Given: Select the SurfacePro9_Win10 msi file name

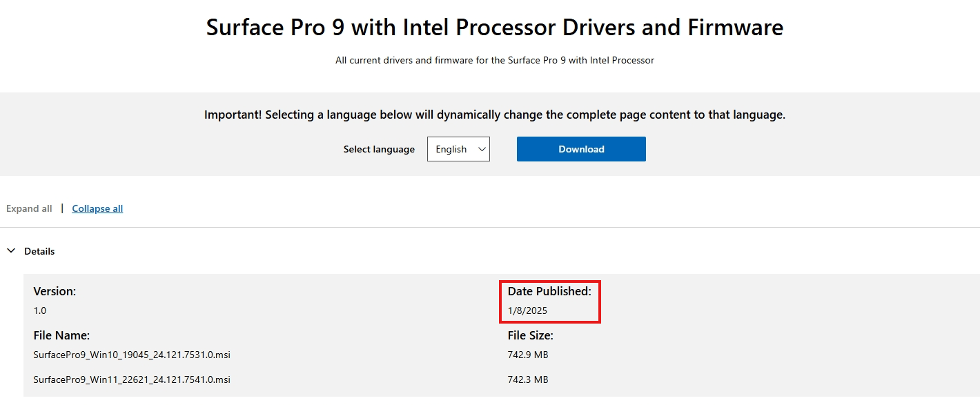Looking at the screenshot, I should 132,355.
